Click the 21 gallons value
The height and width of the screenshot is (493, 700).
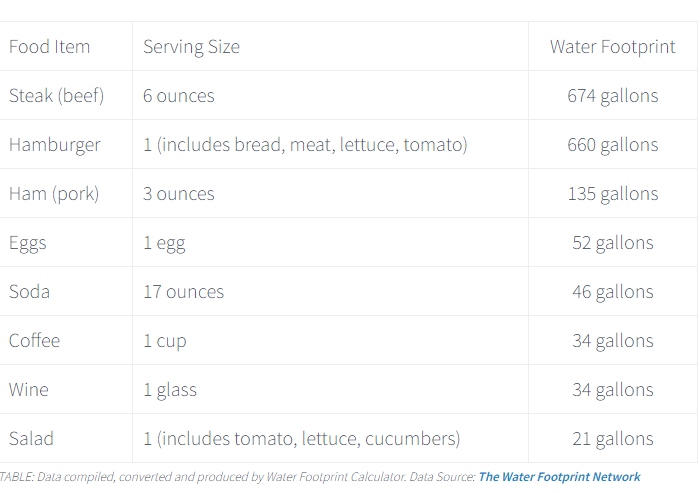[x=612, y=439]
